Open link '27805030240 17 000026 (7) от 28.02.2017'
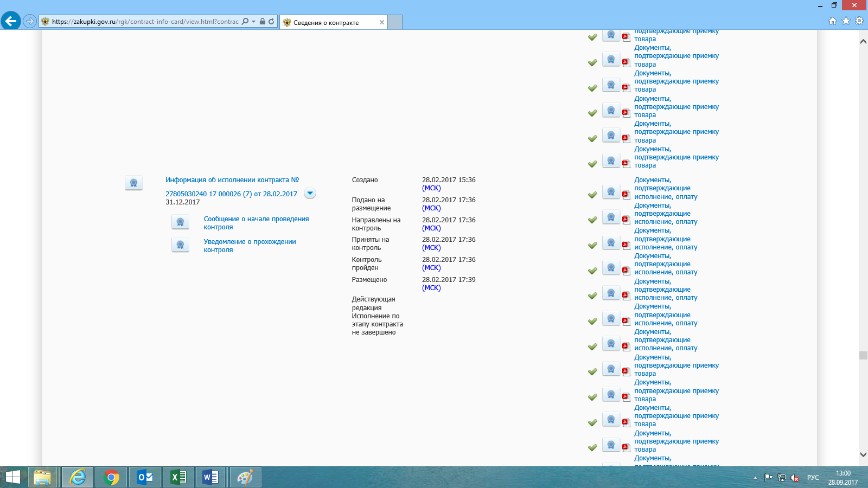 [x=231, y=194]
